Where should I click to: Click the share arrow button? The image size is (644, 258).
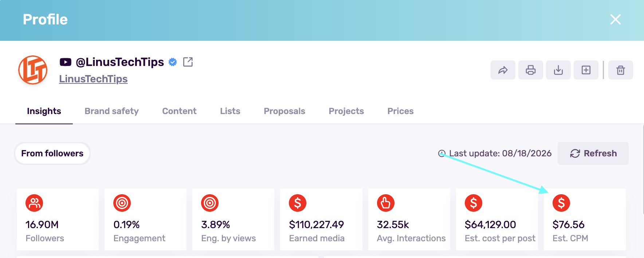pyautogui.click(x=503, y=70)
